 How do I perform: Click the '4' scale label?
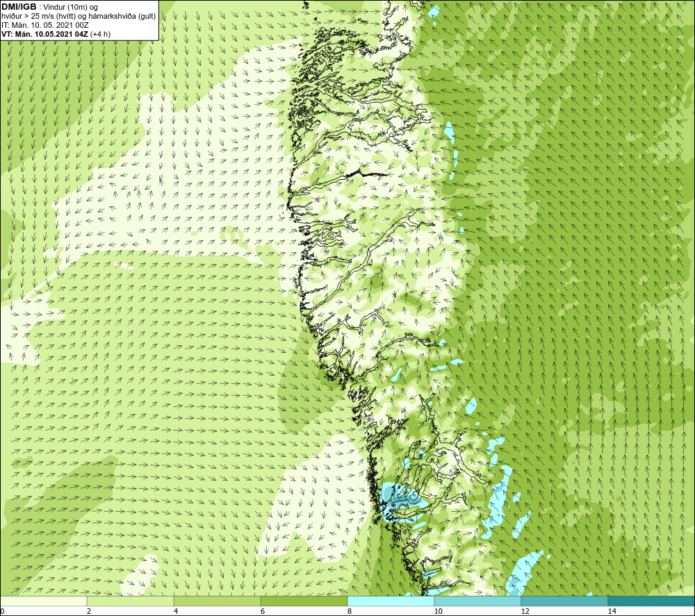[176, 612]
